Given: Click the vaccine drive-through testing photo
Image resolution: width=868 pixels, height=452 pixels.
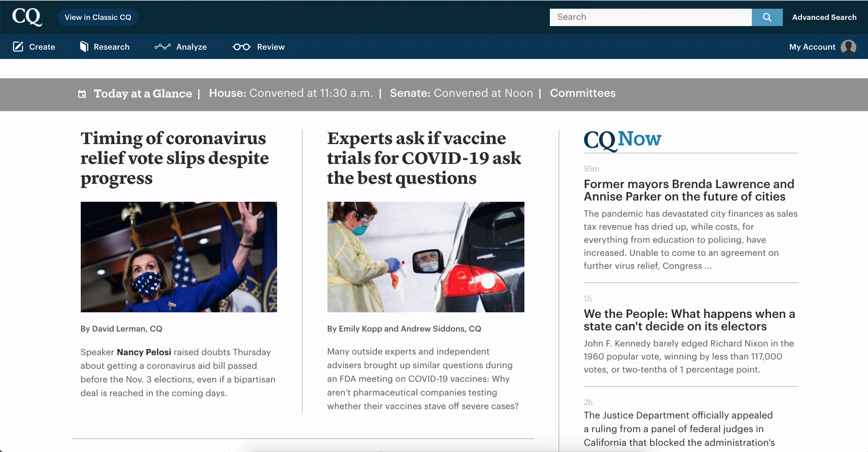Looking at the screenshot, I should point(426,257).
